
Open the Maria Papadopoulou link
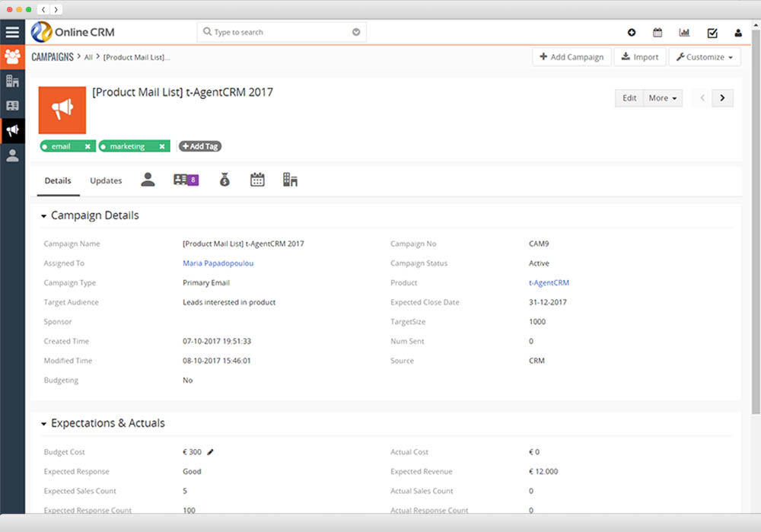pos(218,263)
